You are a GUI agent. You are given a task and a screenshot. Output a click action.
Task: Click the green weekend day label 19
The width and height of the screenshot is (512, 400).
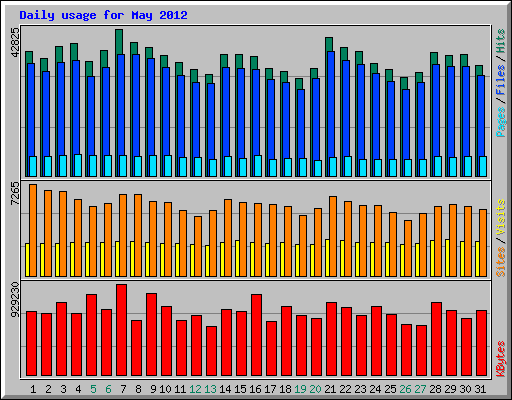(300, 389)
